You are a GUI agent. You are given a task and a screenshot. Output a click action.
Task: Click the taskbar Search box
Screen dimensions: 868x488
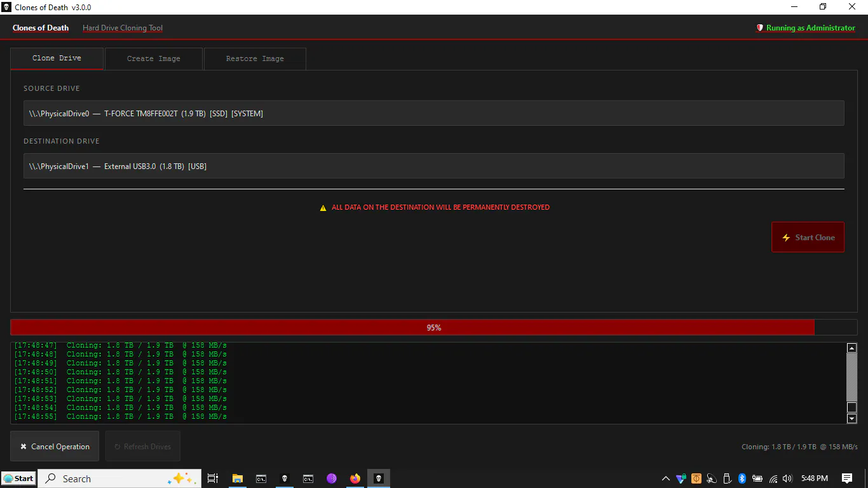119,478
